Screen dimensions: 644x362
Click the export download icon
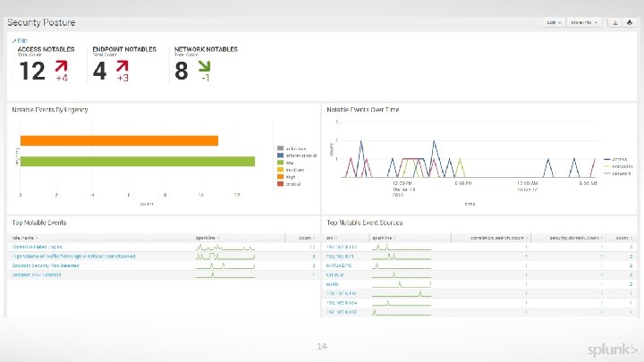[x=614, y=22]
